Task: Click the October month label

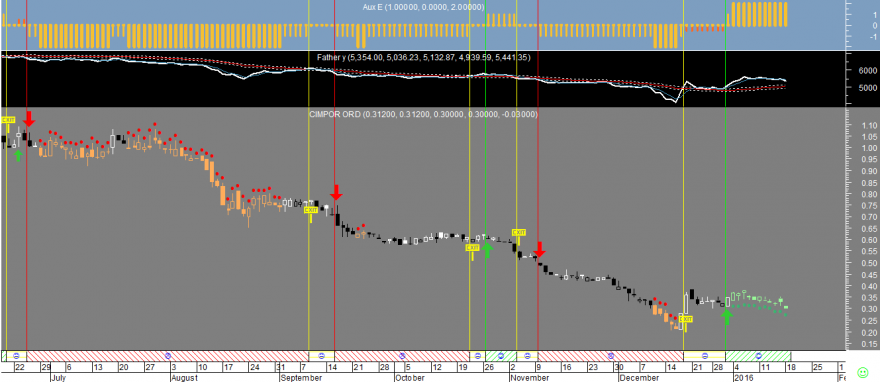Action: [410, 378]
